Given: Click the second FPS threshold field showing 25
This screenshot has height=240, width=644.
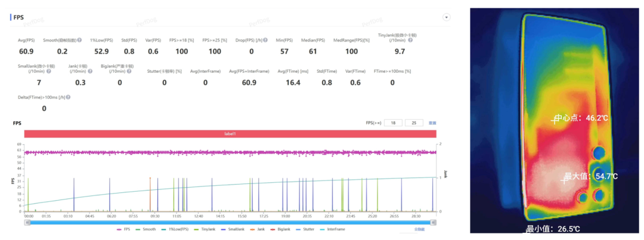Looking at the screenshot, I should tap(414, 123).
